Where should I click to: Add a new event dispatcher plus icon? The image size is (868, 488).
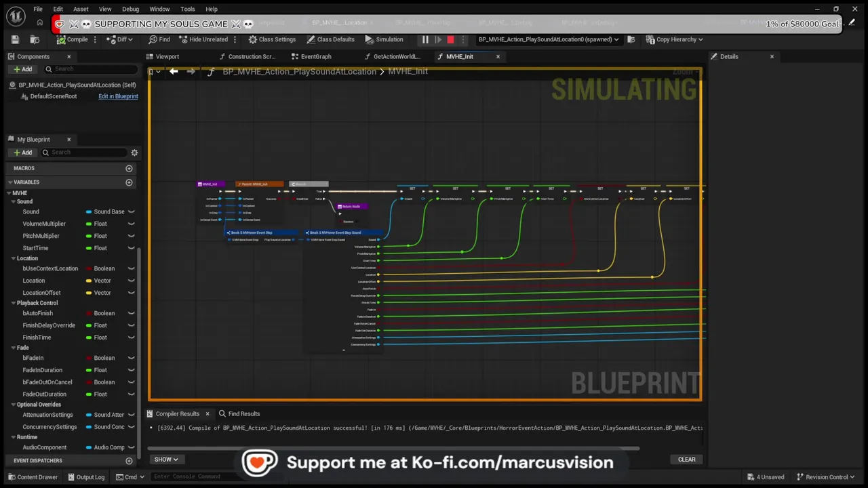point(129,461)
